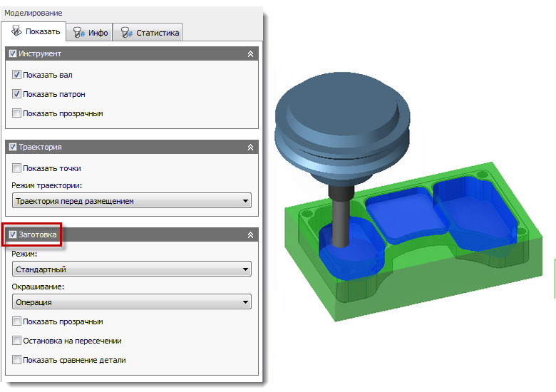Screen dimensions: 556x392
Task: Open the Режим траектории dropdown
Action: pyautogui.click(x=132, y=201)
